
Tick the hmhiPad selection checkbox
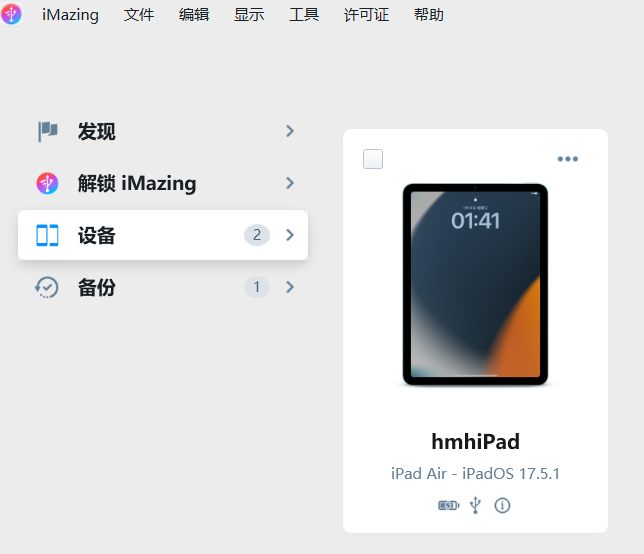pyautogui.click(x=373, y=159)
